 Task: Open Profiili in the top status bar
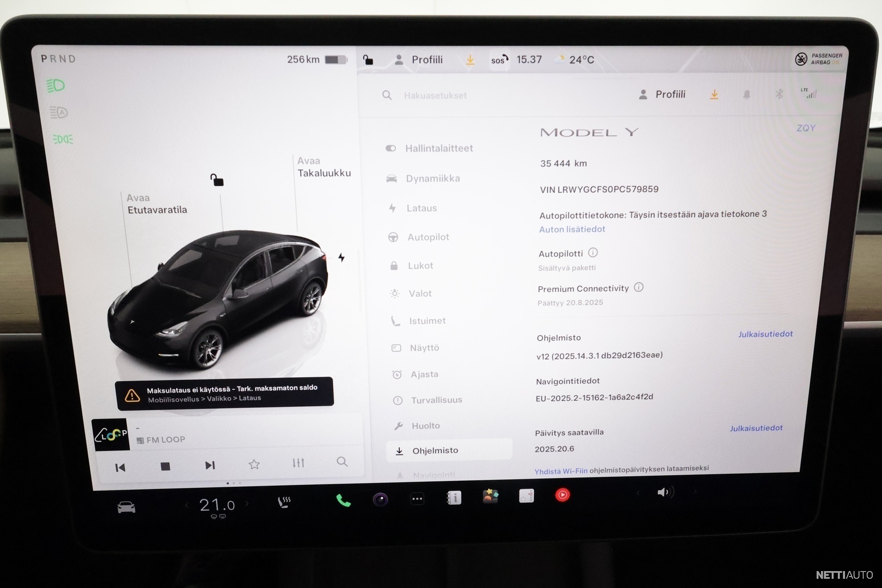pos(418,60)
